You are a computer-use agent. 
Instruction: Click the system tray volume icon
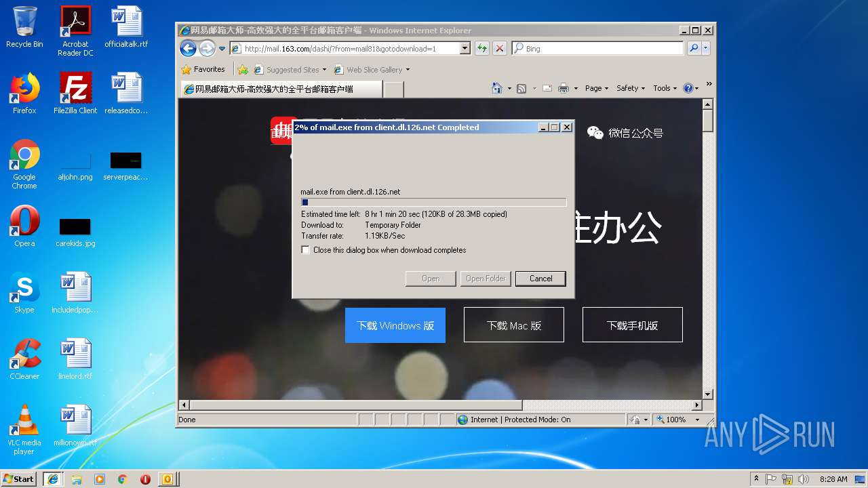(804, 479)
